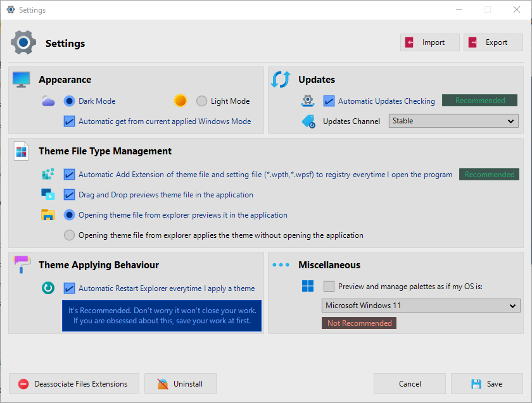Click the Updates Channel tag icon
The width and height of the screenshot is (532, 403).
(308, 121)
